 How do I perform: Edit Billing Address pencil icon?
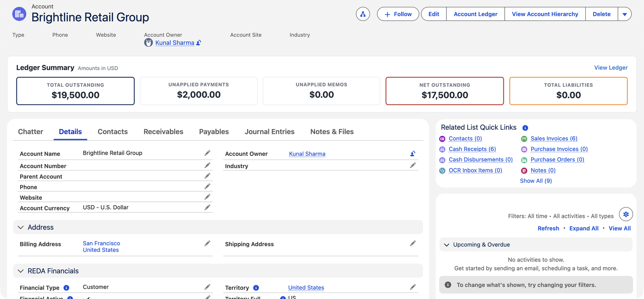[x=207, y=243]
